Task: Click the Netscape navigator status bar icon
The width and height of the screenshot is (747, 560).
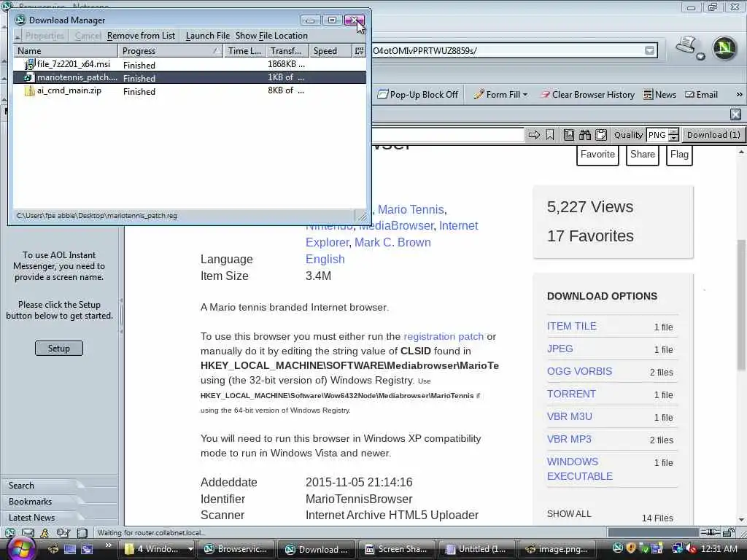Action: [10, 533]
